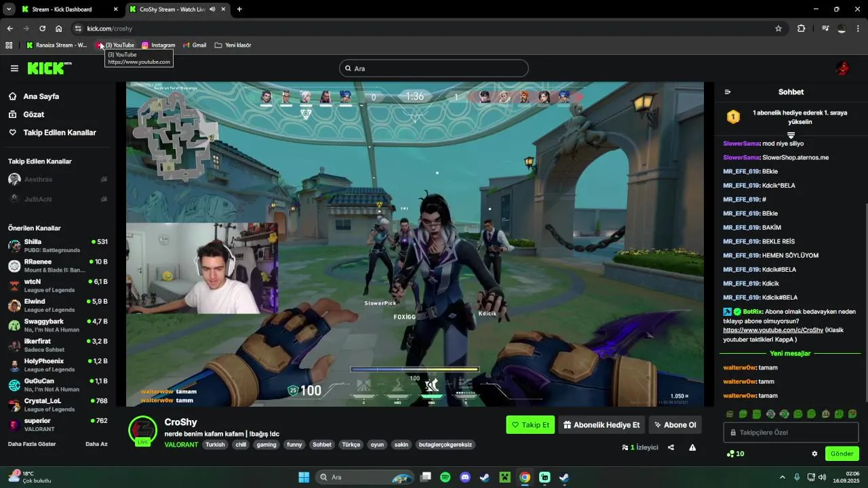Open Chrome three-dot menu
The width and height of the screenshot is (868, 488).
point(859,28)
